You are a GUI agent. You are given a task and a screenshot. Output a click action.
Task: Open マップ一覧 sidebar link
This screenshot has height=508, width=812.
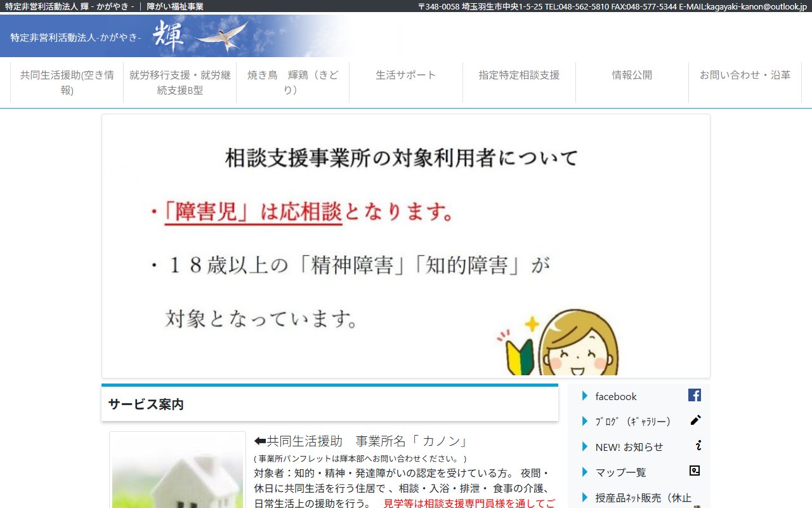click(621, 472)
